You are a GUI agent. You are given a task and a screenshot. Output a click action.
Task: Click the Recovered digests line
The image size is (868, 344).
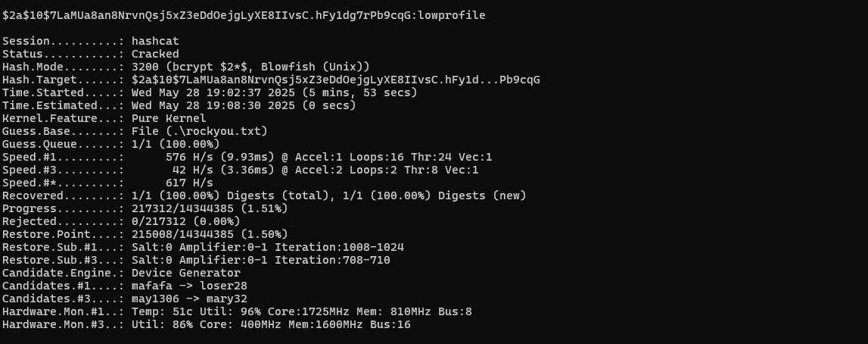click(264, 195)
